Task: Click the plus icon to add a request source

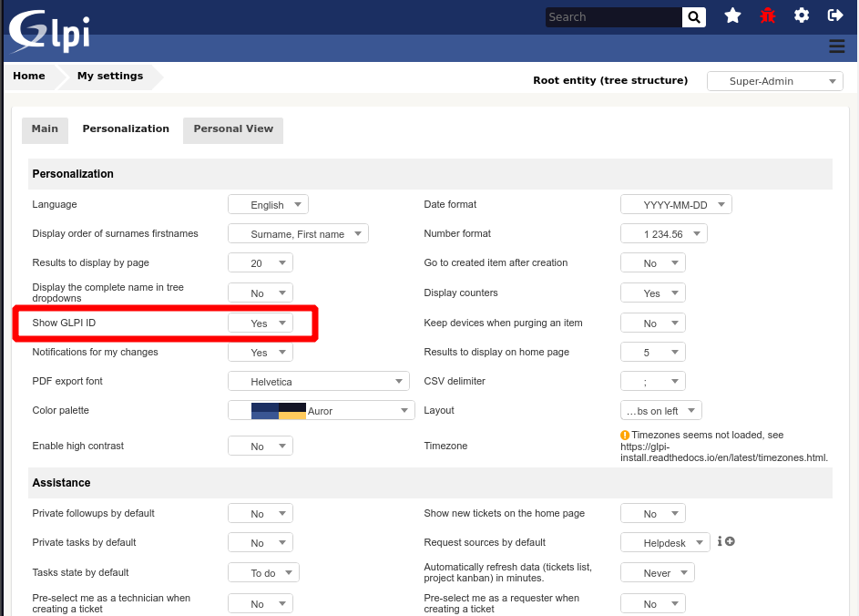Action: tap(730, 541)
